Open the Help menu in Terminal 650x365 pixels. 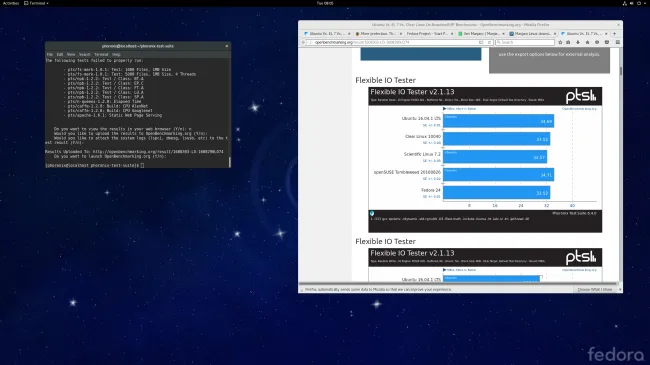pyautogui.click(x=116, y=54)
